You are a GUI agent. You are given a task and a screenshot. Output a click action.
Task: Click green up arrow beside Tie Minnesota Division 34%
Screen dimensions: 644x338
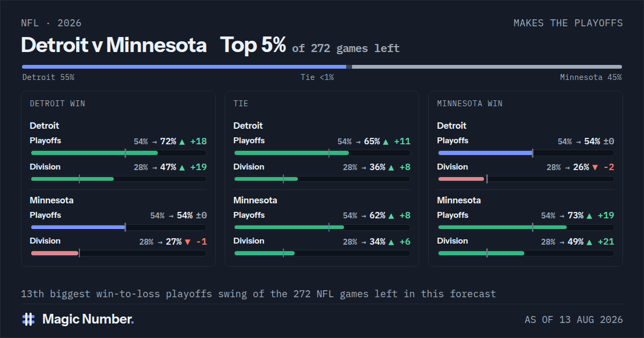(391, 242)
